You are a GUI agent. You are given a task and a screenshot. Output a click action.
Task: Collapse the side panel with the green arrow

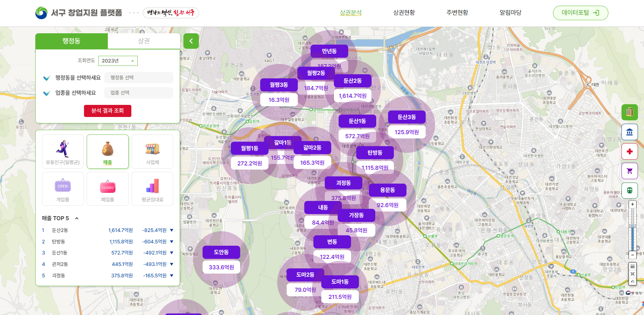pos(191,41)
